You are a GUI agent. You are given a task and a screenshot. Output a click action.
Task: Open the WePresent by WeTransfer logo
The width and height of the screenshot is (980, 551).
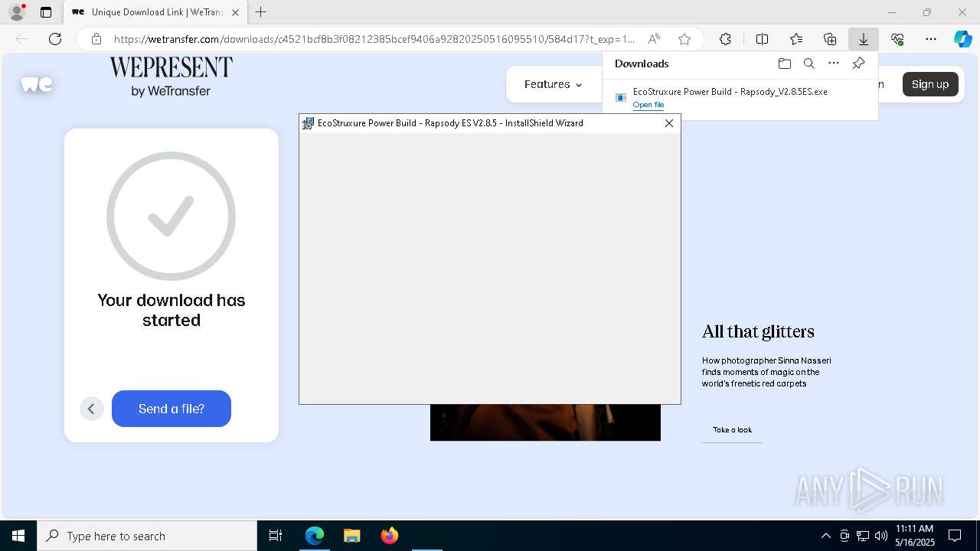[x=171, y=77]
